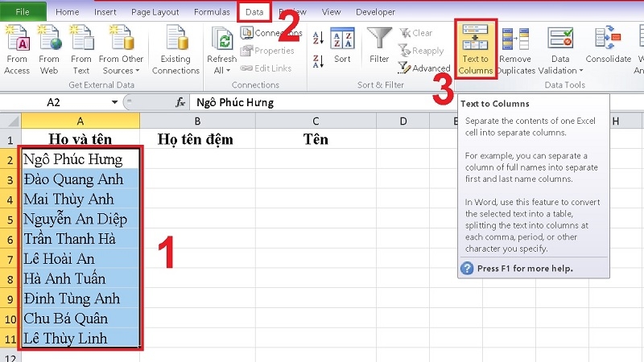Click the Refresh All icon
Screen dimensions: 644x362
(222, 39)
